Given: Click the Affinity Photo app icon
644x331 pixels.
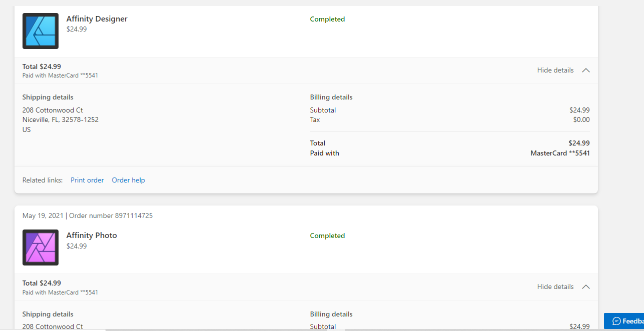Looking at the screenshot, I should (x=40, y=247).
